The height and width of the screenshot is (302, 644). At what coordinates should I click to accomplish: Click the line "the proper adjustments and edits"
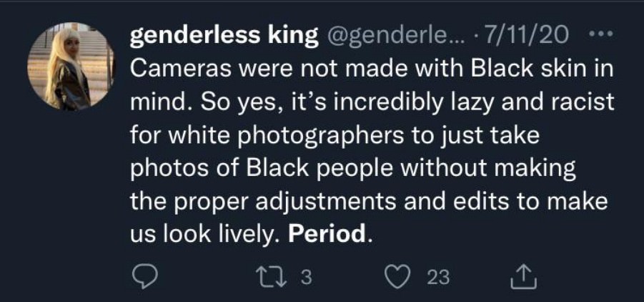point(368,201)
